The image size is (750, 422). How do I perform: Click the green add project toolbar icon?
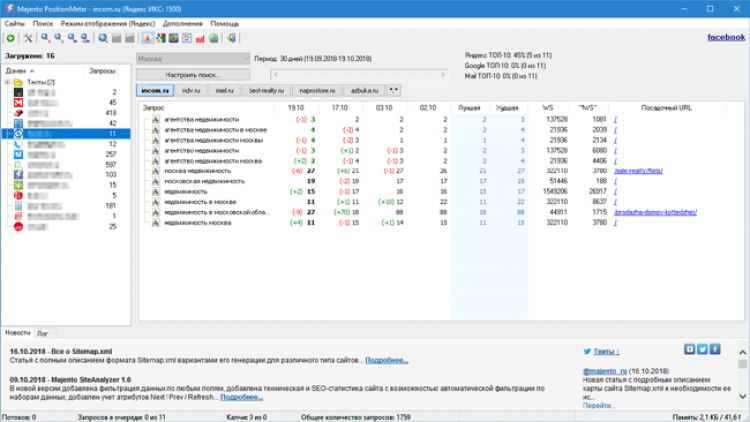[x=9, y=38]
